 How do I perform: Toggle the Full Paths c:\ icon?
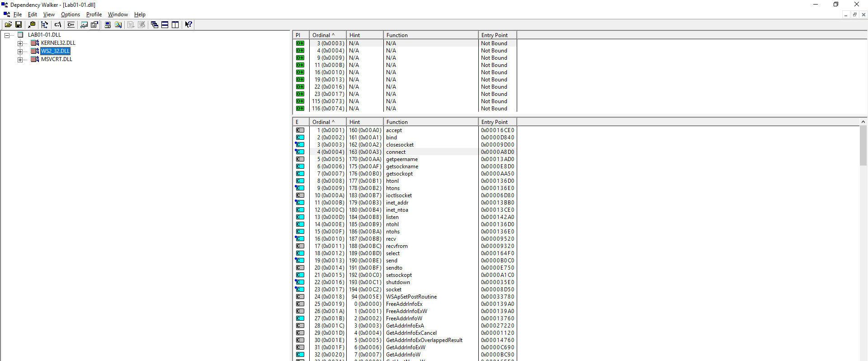coord(57,25)
